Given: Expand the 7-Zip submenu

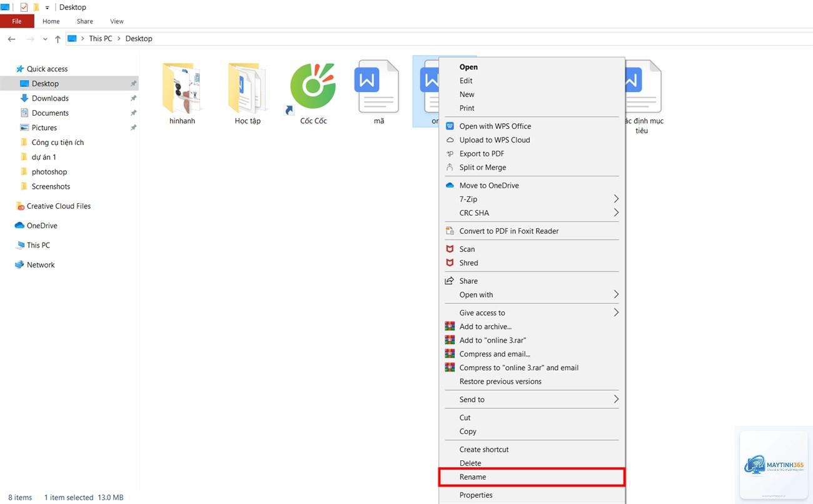Looking at the screenshot, I should click(x=616, y=199).
